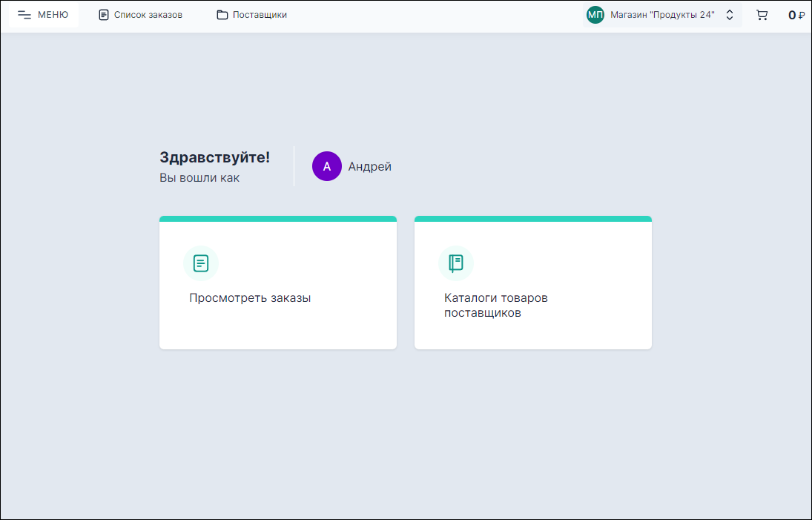Click the book icon on Каталоги товаров card
Image resolution: width=812 pixels, height=520 pixels.
[455, 263]
